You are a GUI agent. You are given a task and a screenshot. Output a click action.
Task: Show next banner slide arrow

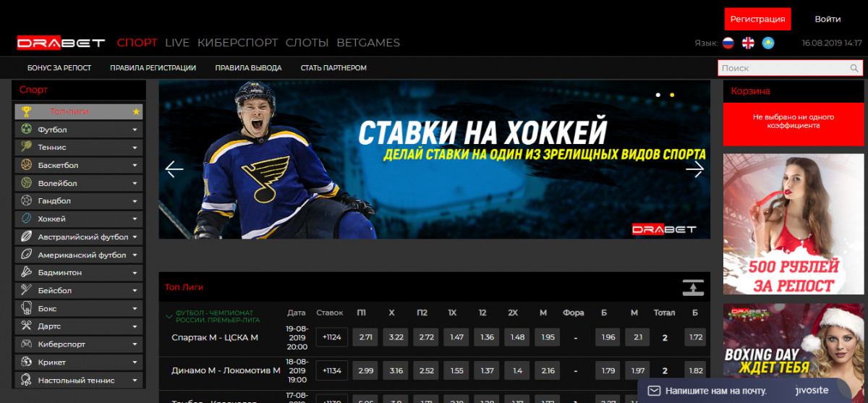[694, 169]
